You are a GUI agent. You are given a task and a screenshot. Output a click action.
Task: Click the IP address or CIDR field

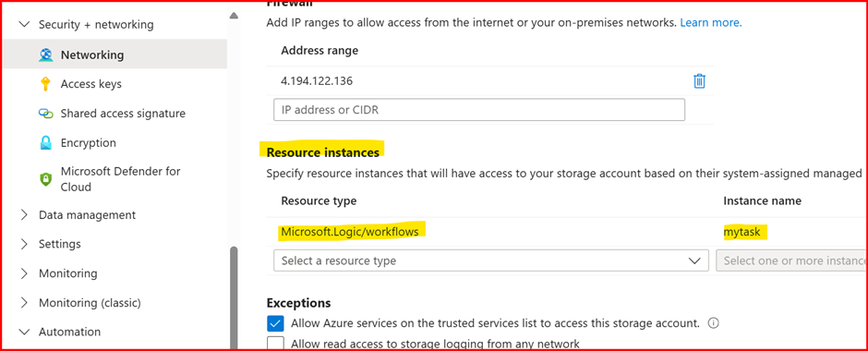coord(479,110)
